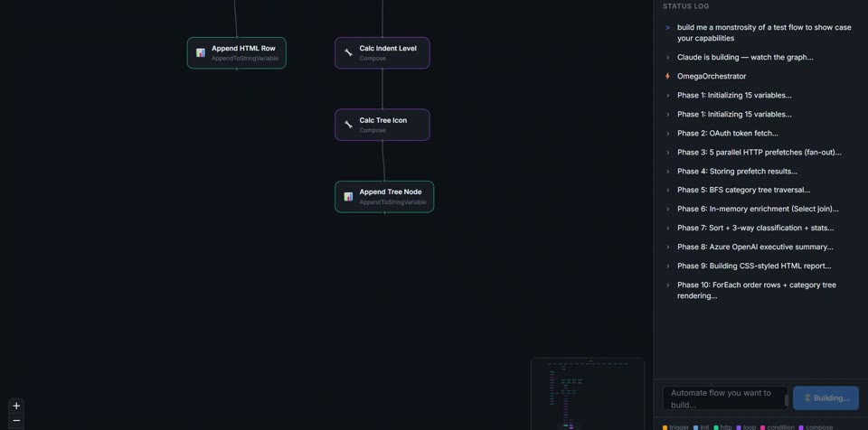Click the Phase 9 Building CSS-styled HTML text

click(754, 266)
